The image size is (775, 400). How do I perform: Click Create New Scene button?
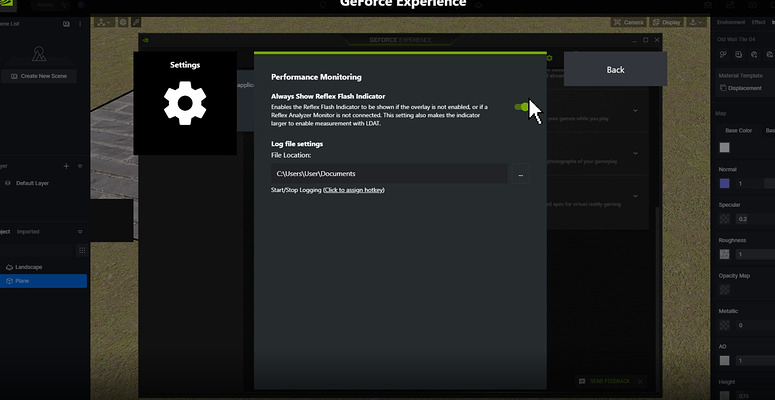(39, 76)
